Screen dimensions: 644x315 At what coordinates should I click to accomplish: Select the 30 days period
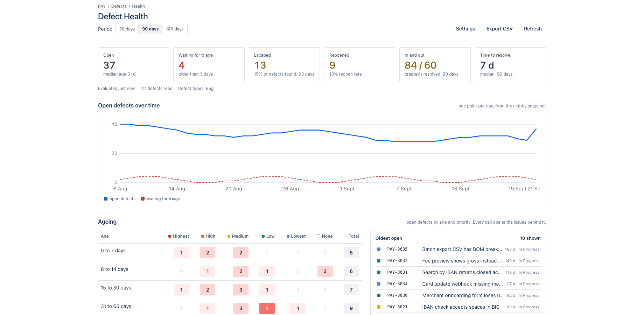pos(127,29)
